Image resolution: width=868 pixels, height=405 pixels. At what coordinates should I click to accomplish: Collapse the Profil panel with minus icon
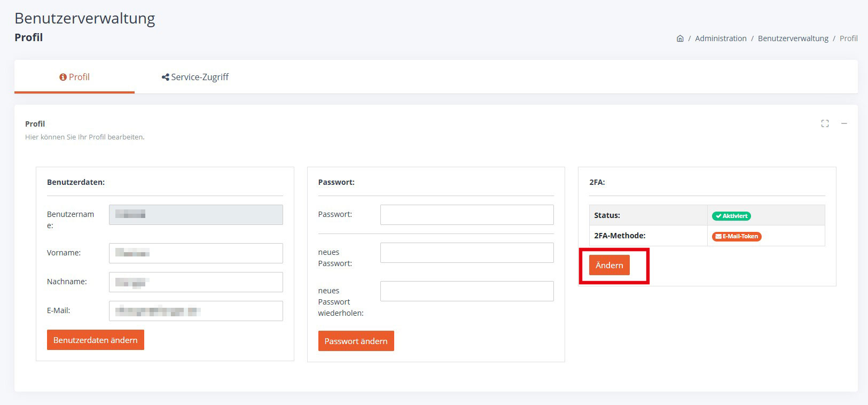point(844,124)
